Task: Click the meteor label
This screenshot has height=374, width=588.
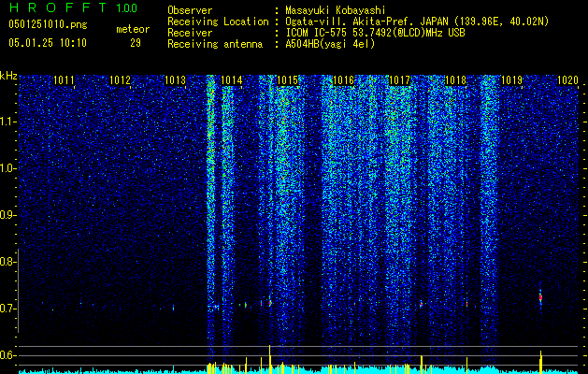Action: tap(133, 29)
